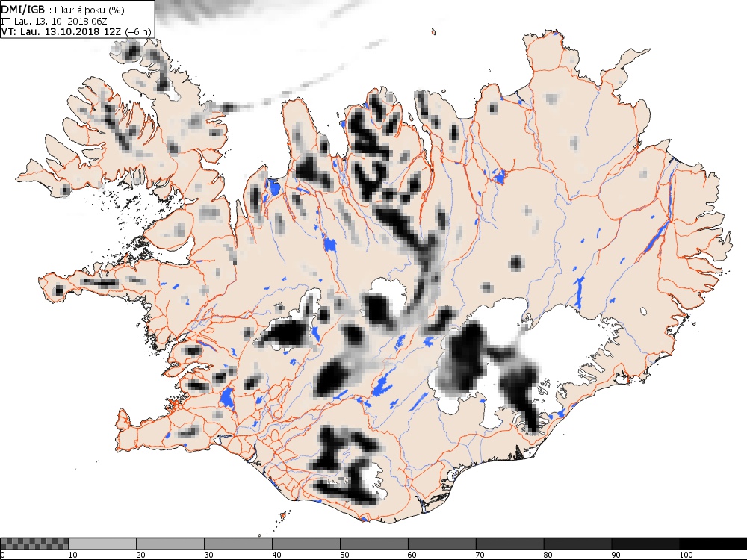
Task: Pick the legend swatch between 30 and 40
Action: pyautogui.click(x=238, y=544)
